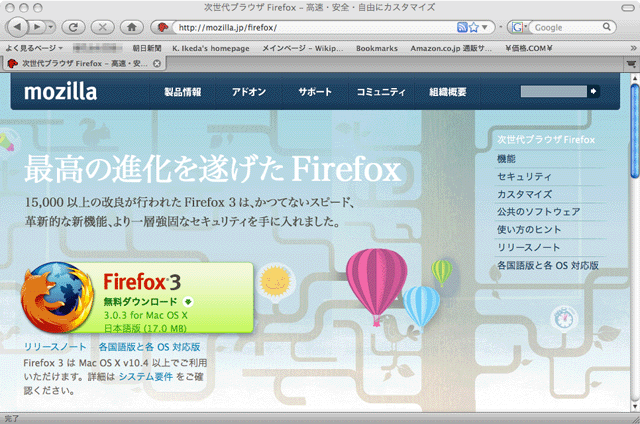Click the scrollbar up arrow
The height and width of the screenshot is (424, 640).
(635, 78)
